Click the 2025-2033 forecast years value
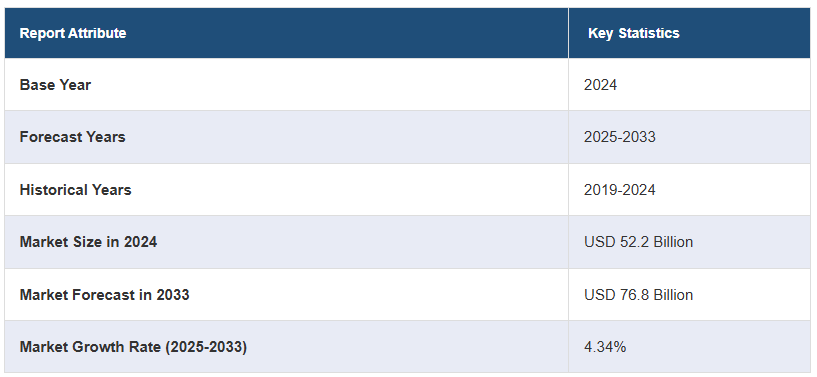The height and width of the screenshot is (377, 817). point(620,137)
